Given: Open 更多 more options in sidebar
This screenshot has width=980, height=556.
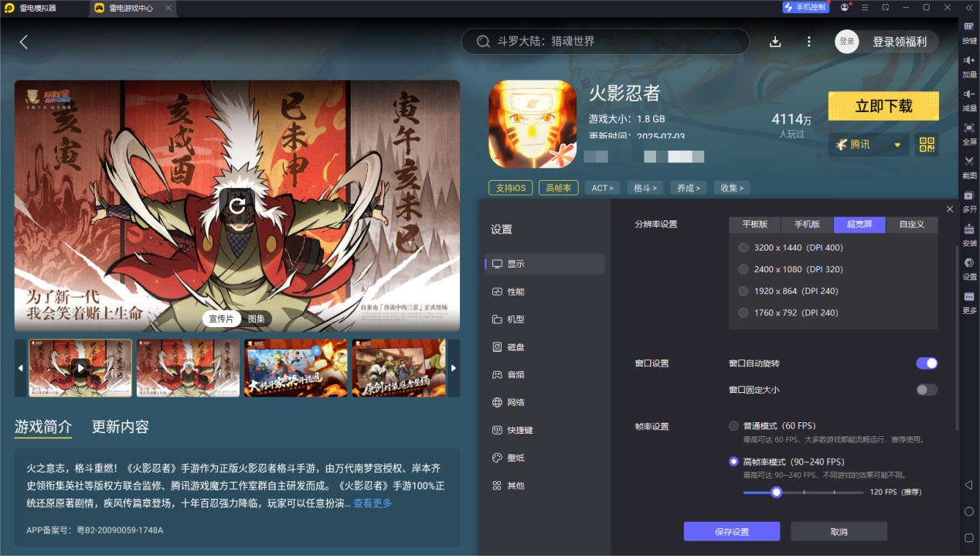Looking at the screenshot, I should (968, 301).
